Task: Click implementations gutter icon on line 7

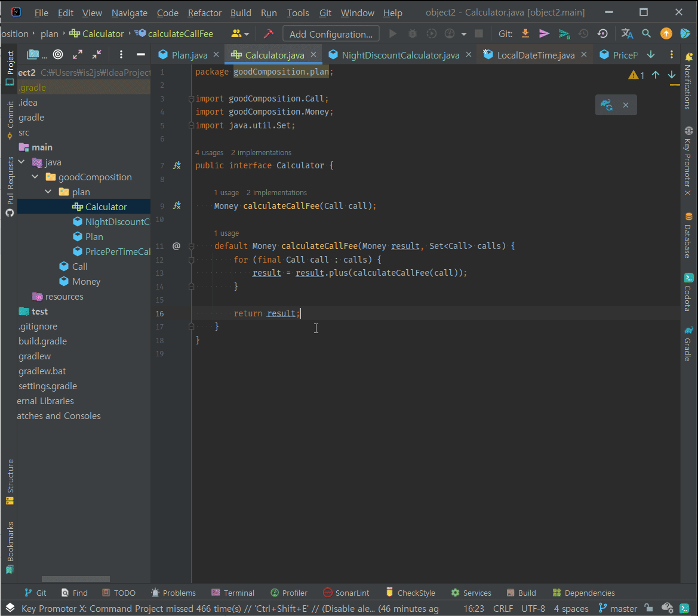Action: [x=177, y=165]
